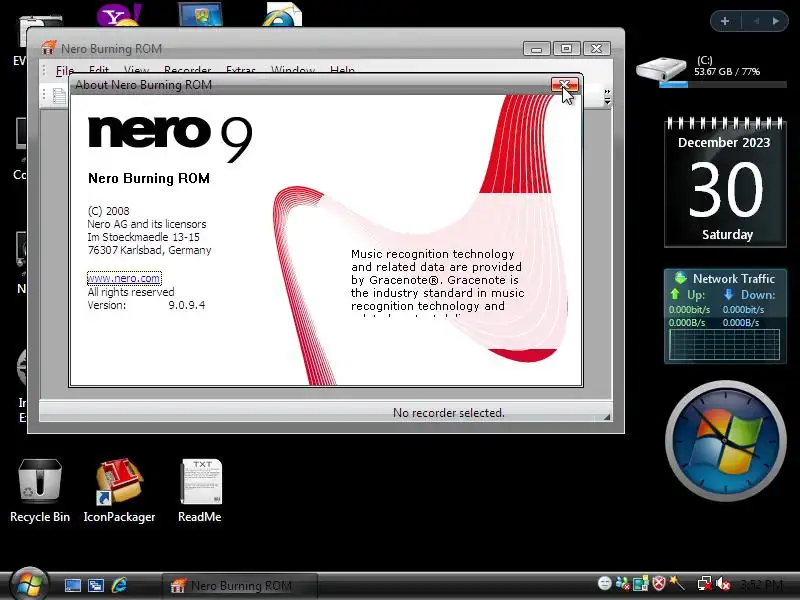Click the Windows logo clock gadget

(726, 441)
